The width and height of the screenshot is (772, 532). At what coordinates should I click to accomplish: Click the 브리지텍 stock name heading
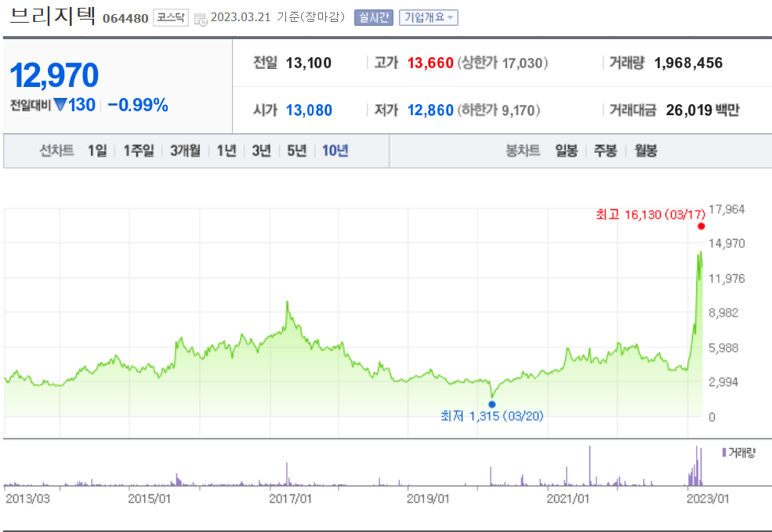(53, 16)
